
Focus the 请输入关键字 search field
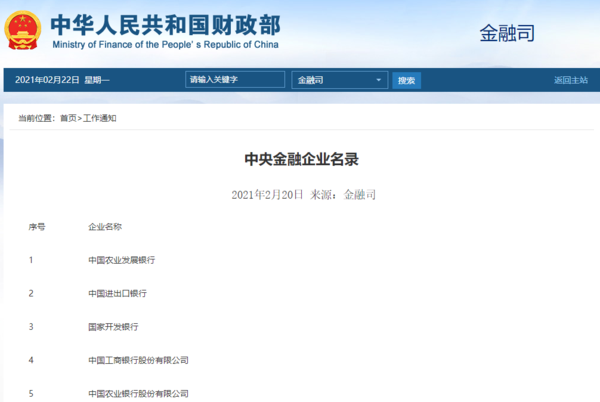235,80
